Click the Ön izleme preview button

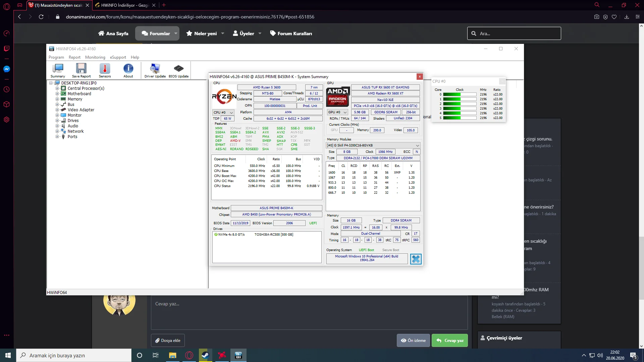click(x=413, y=341)
